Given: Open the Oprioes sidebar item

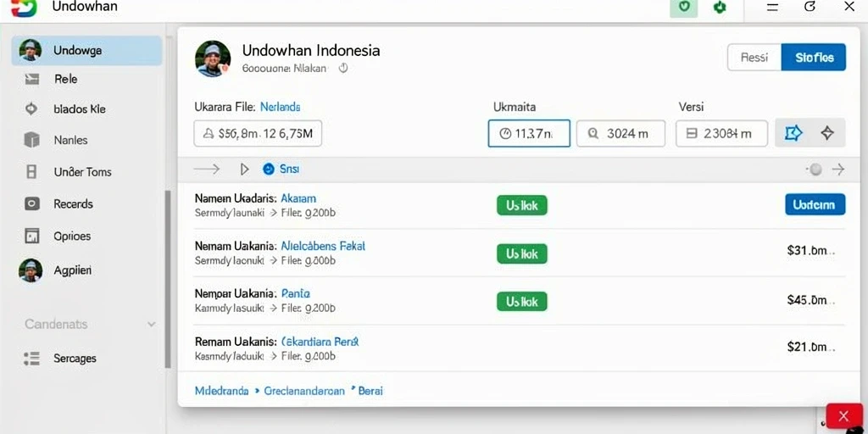Looking at the screenshot, I should pos(72,236).
